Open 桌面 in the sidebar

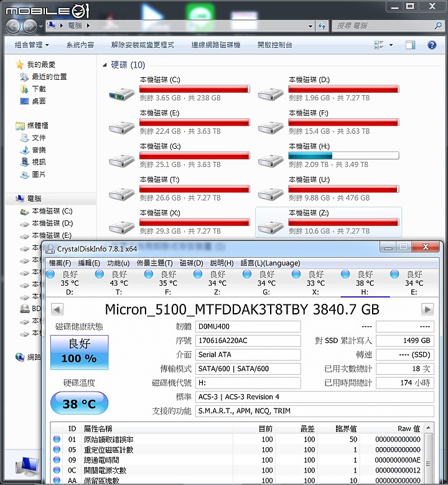click(39, 101)
